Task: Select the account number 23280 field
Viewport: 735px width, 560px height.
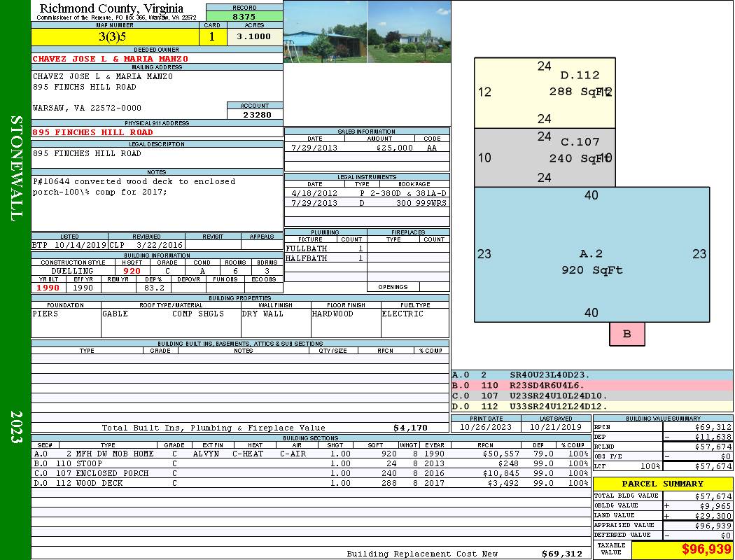Action: tap(256, 115)
